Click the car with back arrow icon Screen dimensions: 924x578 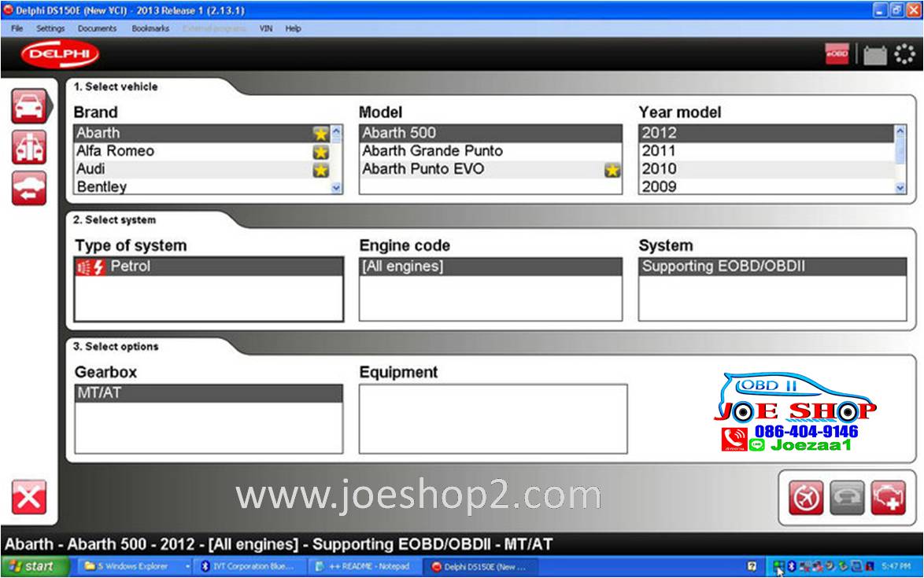coord(28,189)
